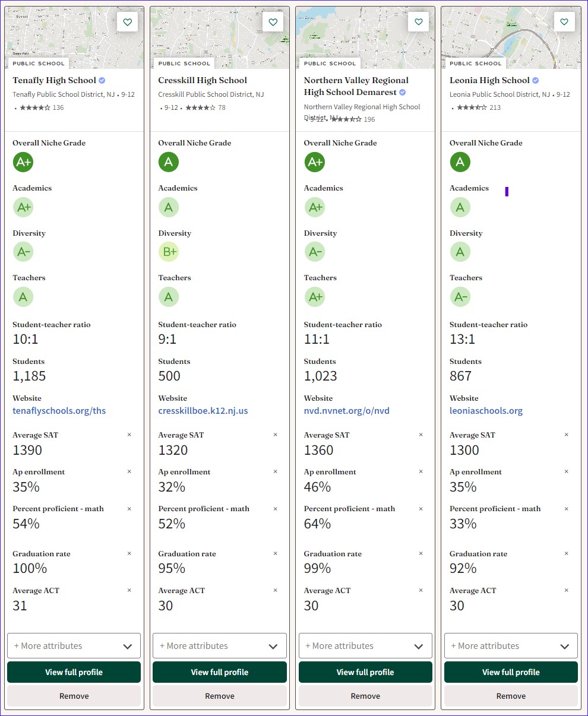Remove Average SAT row in Tenafly card
This screenshot has width=588, height=716.
(129, 435)
